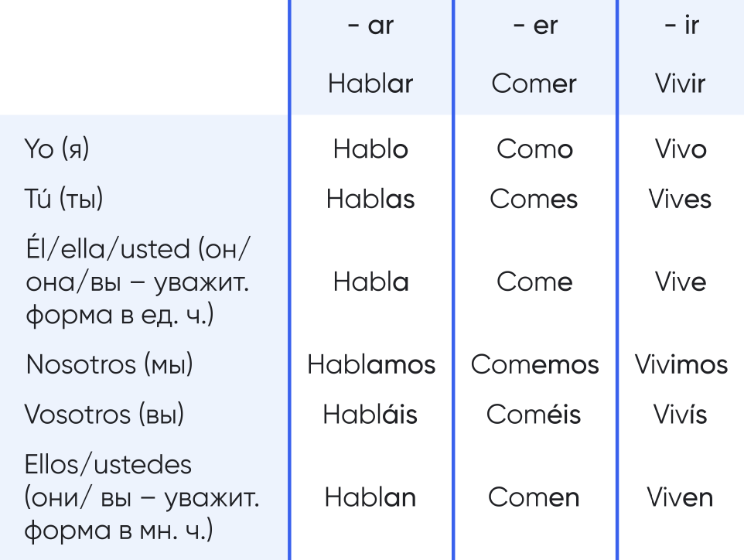The width and height of the screenshot is (744, 560).
Task: Select the word 'Comes'
Action: [x=534, y=199]
